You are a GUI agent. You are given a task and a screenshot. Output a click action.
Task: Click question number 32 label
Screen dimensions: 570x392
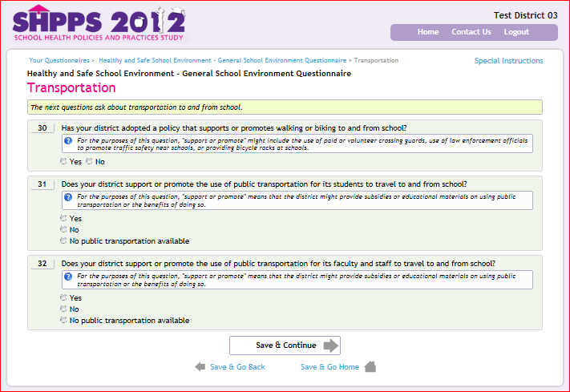coord(42,263)
